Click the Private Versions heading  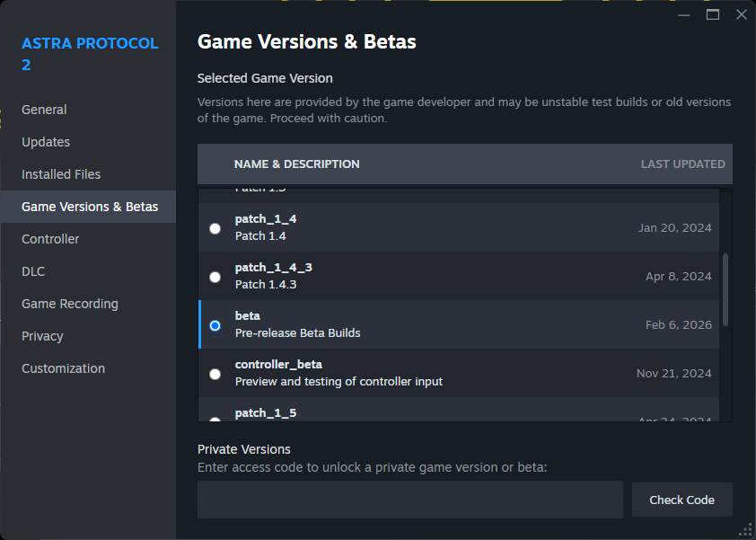(x=244, y=449)
